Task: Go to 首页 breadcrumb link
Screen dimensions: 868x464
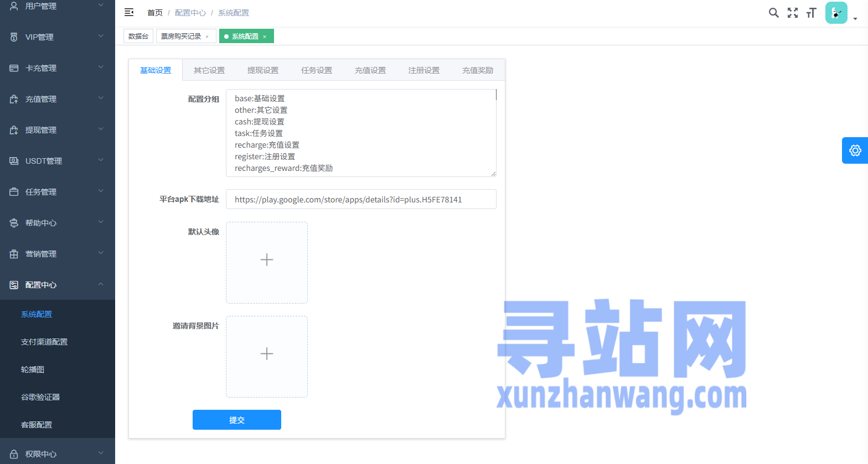Action: 155,13
